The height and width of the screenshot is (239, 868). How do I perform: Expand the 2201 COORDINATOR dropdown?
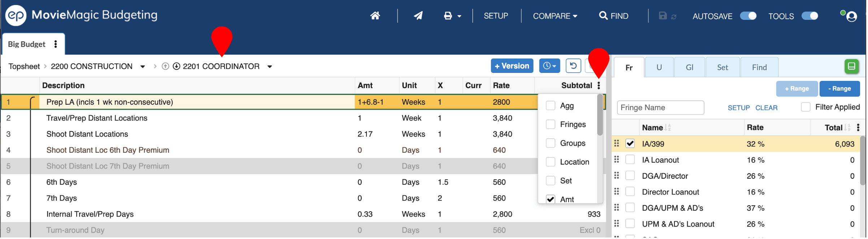[270, 67]
